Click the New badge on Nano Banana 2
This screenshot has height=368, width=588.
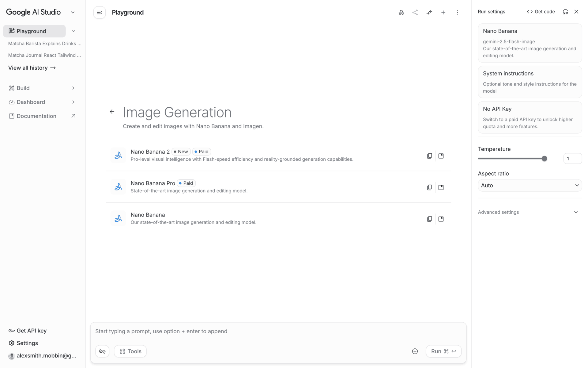181,151
